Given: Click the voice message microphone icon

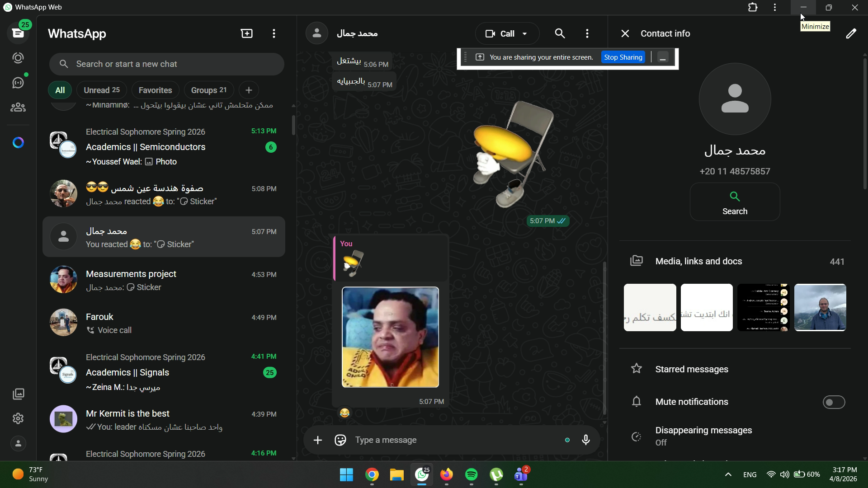Looking at the screenshot, I should tap(586, 440).
